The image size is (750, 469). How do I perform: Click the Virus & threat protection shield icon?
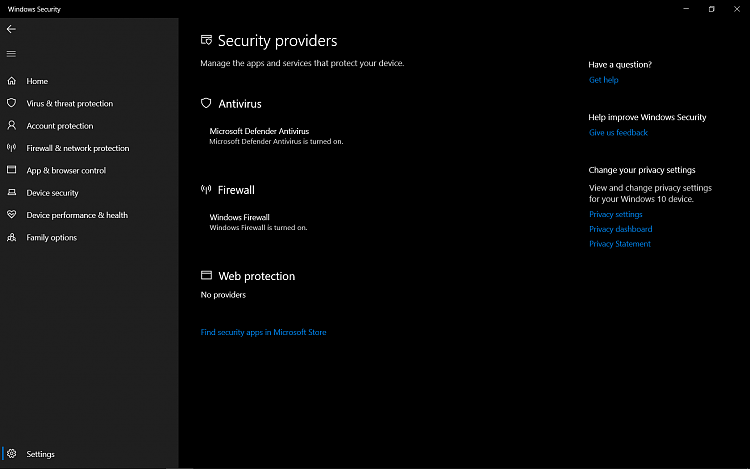point(11,103)
